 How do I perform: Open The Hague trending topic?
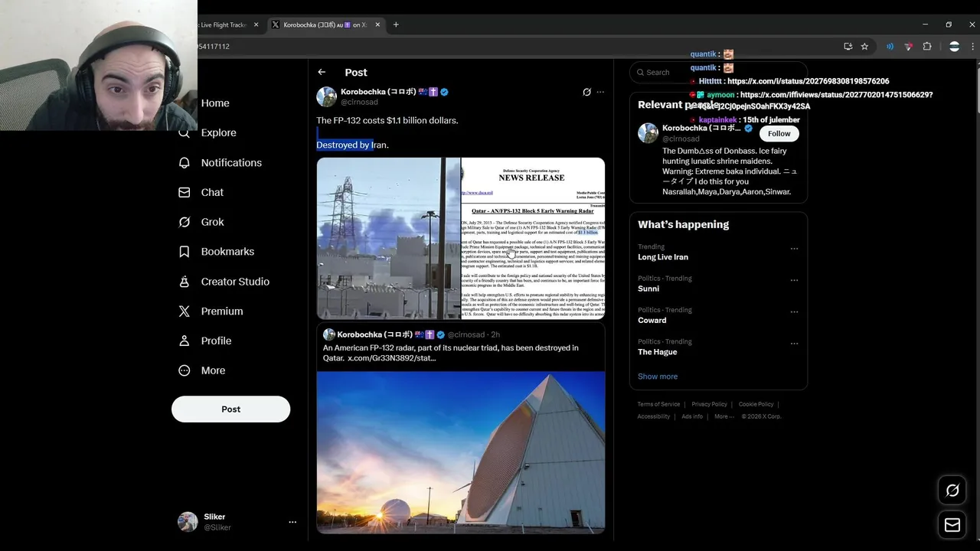pos(658,352)
